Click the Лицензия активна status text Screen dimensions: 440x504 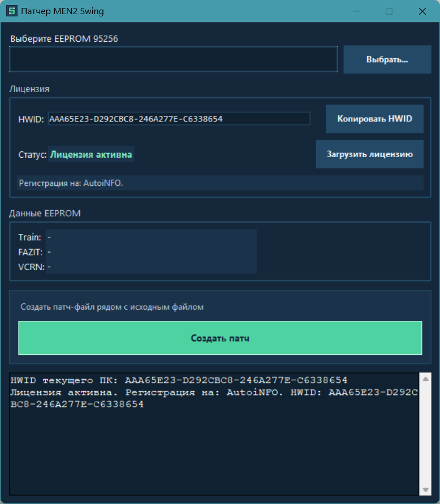point(91,154)
